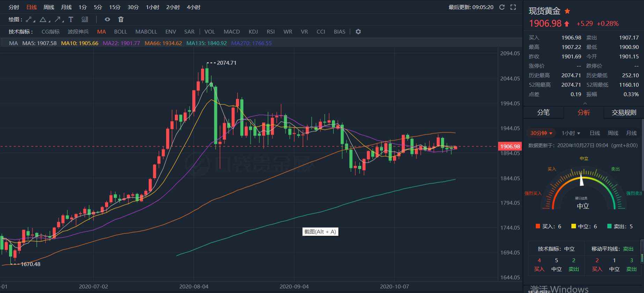Enable the MACD indicator
Image resolution: width=644 pixels, height=293 pixels.
[x=231, y=32]
